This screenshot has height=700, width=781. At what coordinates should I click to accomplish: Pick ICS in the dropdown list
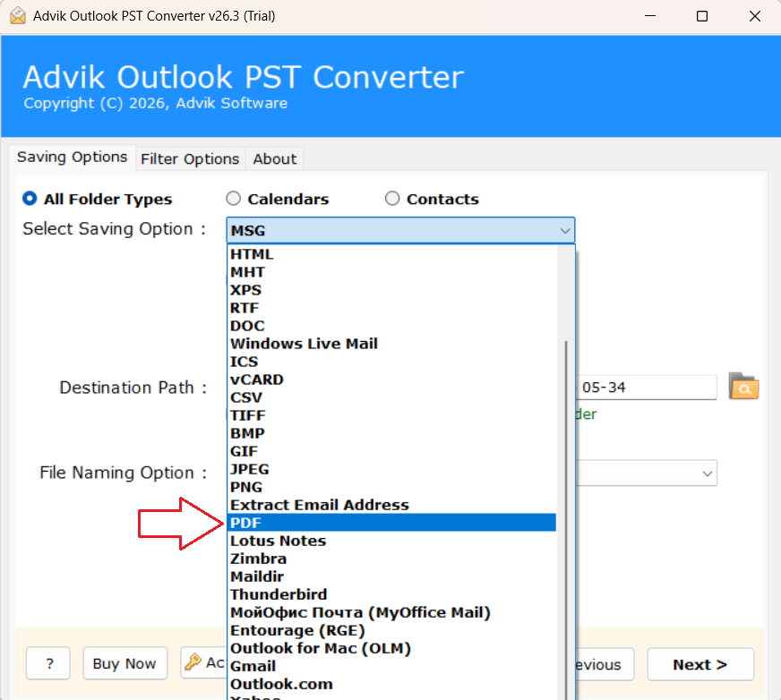pyautogui.click(x=391, y=362)
